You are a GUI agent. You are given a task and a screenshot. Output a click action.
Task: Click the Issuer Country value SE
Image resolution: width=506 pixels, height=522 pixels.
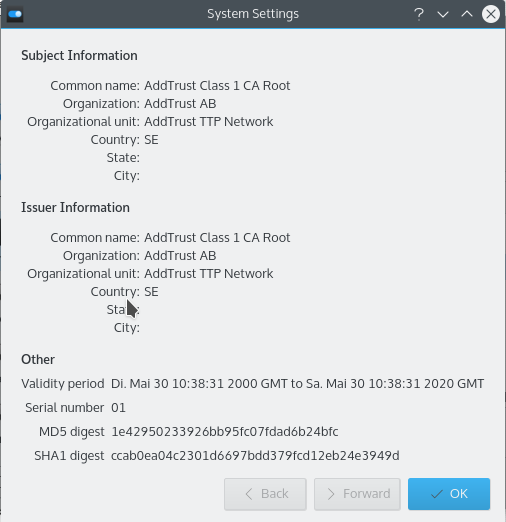(151, 292)
